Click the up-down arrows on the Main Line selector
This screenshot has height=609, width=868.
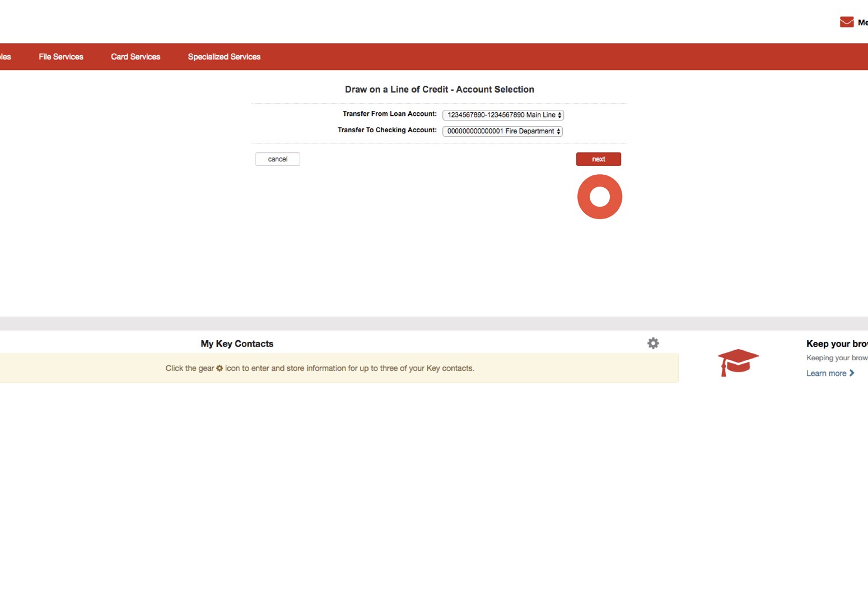[559, 115]
